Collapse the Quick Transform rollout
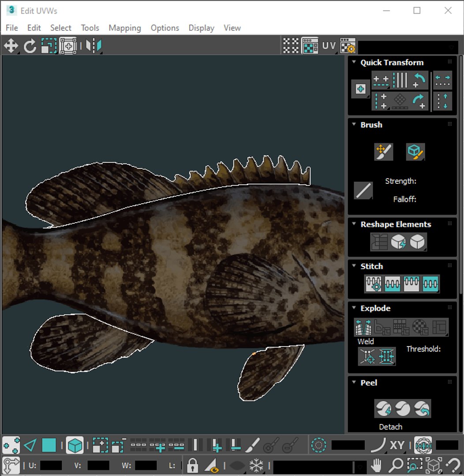The height and width of the screenshot is (476, 464). coord(354,62)
